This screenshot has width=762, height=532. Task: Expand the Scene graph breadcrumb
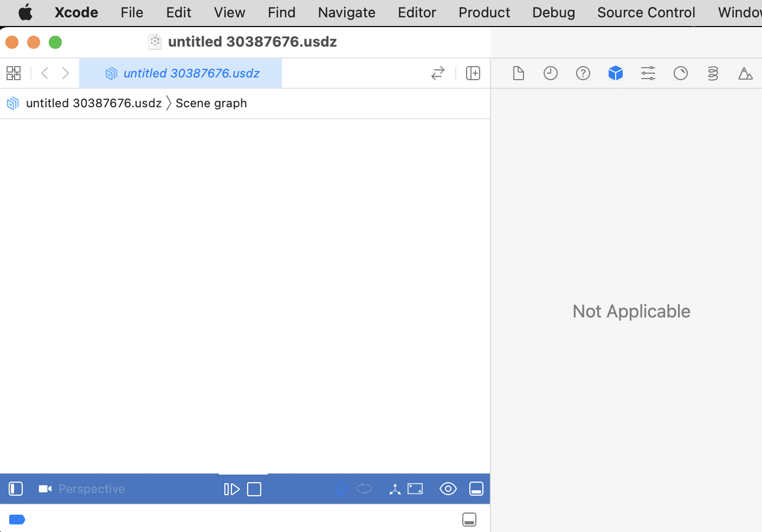211,103
